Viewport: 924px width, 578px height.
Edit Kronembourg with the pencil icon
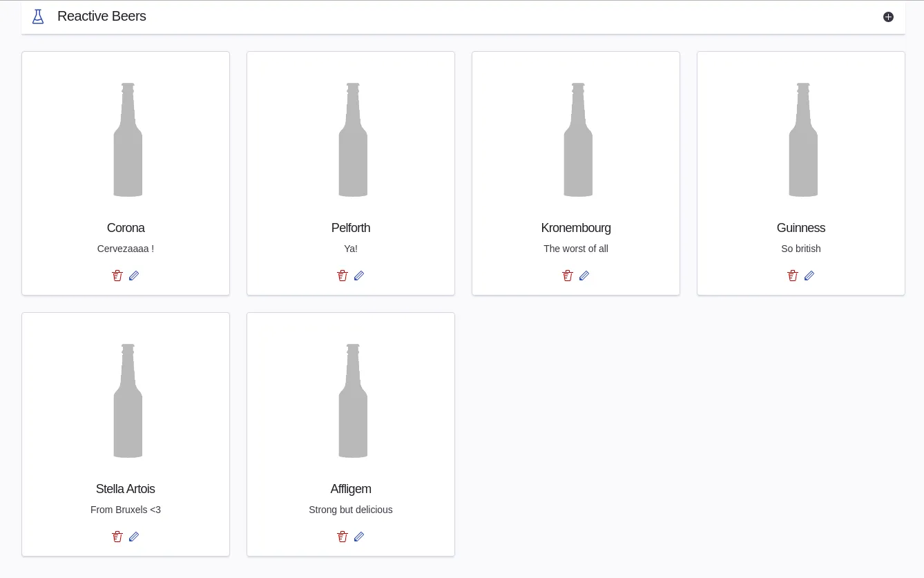click(584, 276)
